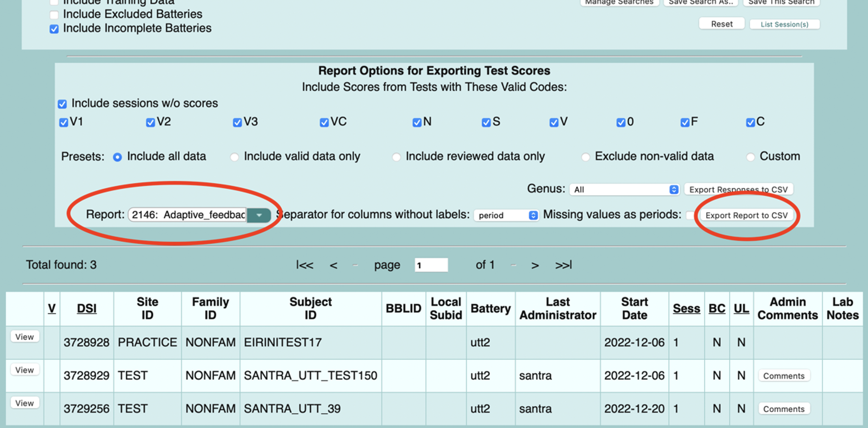Go to last page with >>| control

click(563, 265)
